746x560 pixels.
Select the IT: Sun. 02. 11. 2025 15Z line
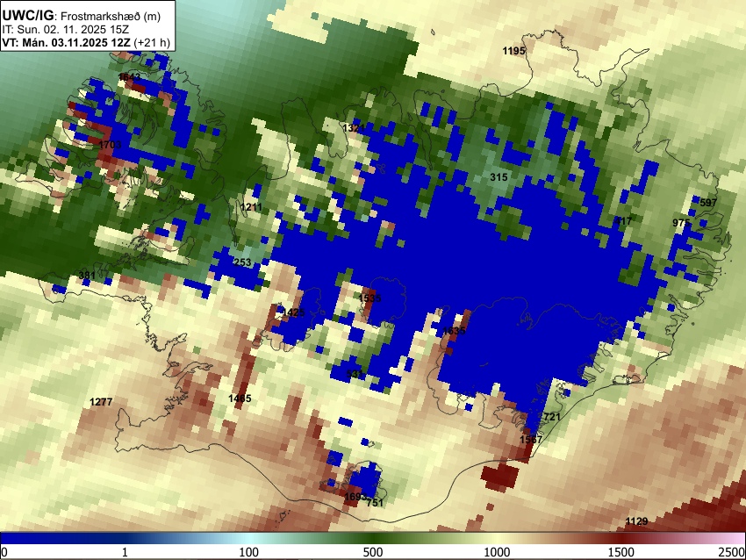[66, 29]
